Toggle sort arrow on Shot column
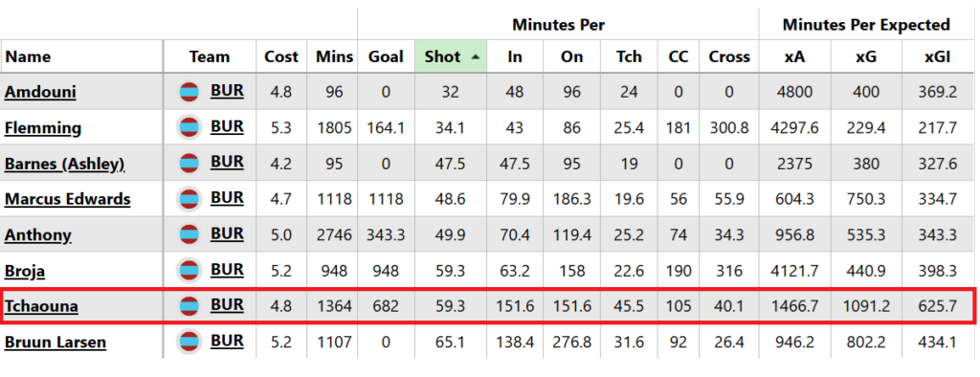Screen dimensions: 980x377 (477, 56)
